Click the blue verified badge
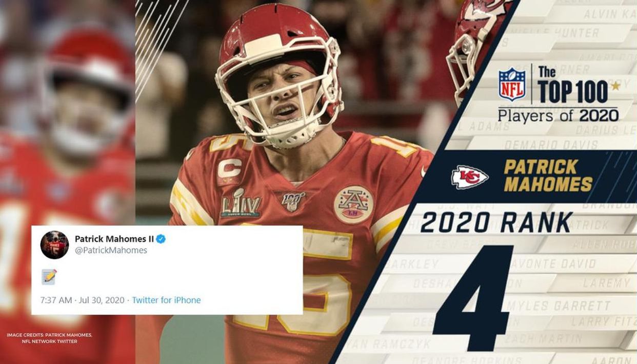Image resolution: width=637 pixels, height=364 pixels. pos(161,239)
